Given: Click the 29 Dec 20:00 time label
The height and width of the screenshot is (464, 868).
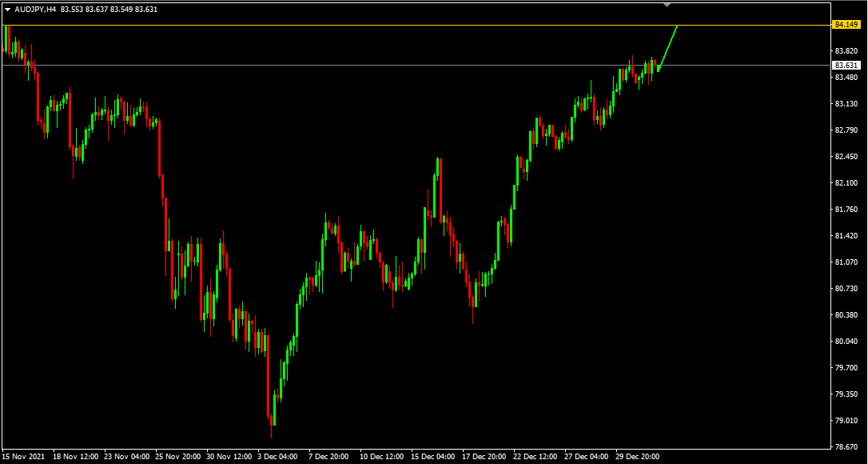Looking at the screenshot, I should coord(637,457).
